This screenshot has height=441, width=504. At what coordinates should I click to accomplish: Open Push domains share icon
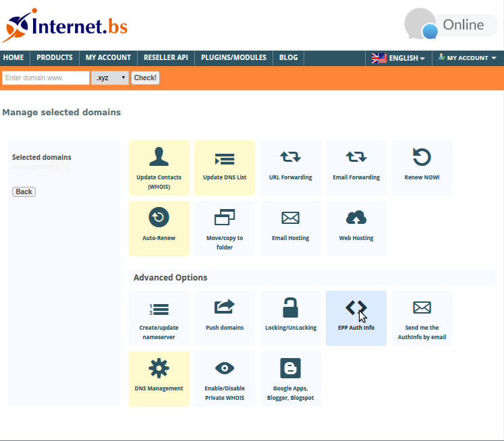tap(225, 307)
